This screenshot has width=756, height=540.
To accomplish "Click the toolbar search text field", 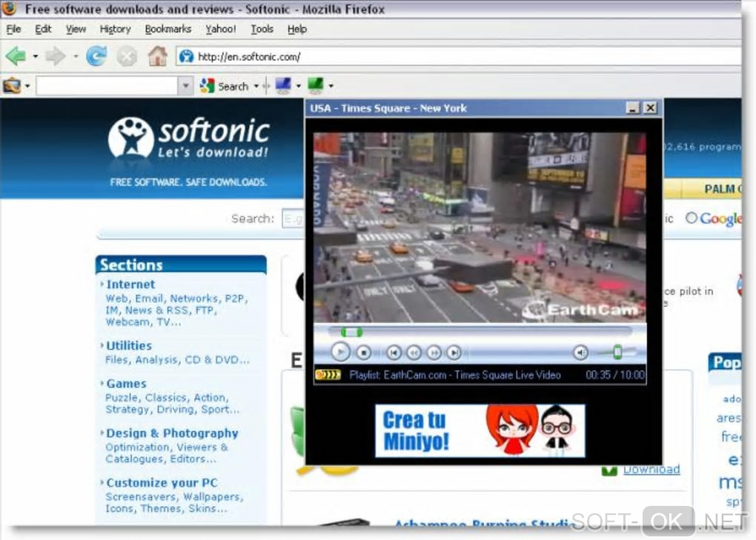I will coord(107,86).
